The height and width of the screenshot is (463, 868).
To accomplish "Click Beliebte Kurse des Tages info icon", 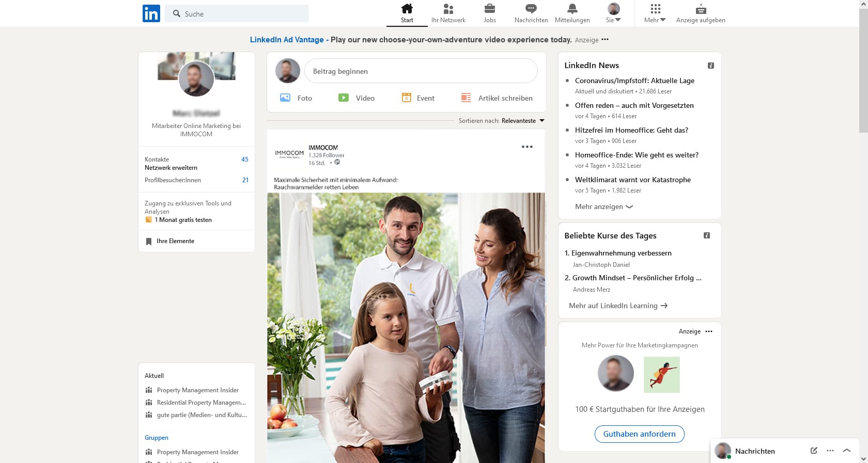I will tap(707, 235).
